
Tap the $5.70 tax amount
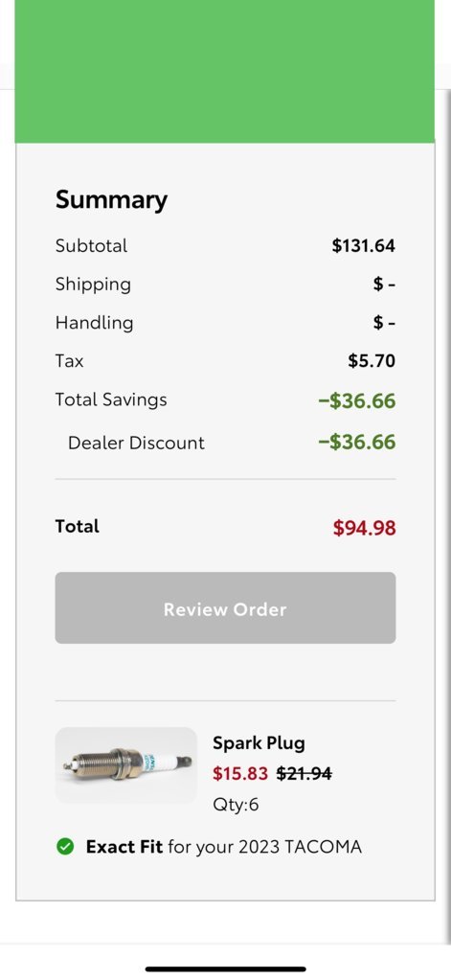pos(372,360)
